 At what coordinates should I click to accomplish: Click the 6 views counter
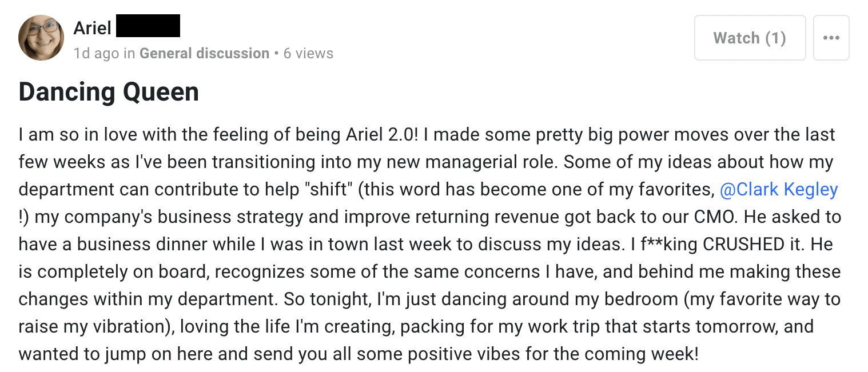(308, 53)
